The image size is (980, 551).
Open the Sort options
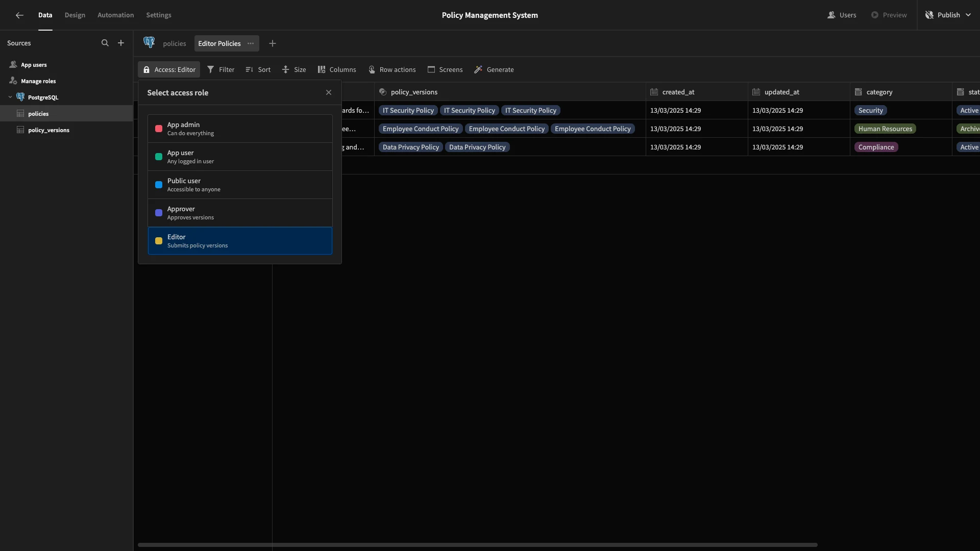(x=258, y=70)
